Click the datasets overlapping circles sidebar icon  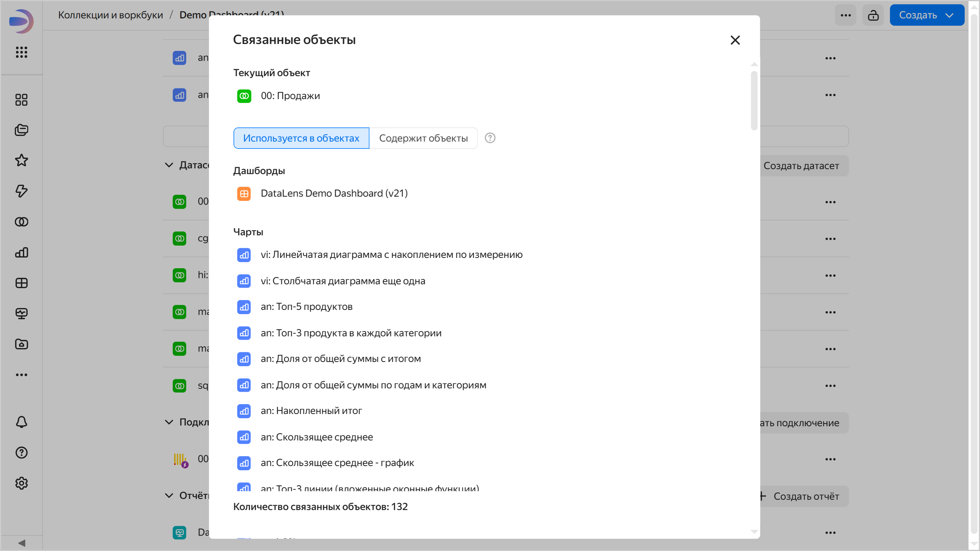(21, 222)
